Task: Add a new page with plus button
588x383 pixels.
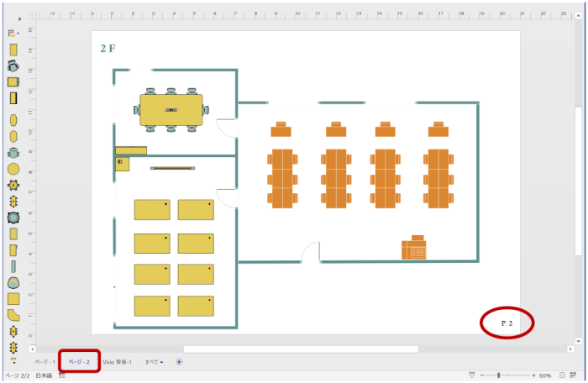Action: pyautogui.click(x=179, y=361)
